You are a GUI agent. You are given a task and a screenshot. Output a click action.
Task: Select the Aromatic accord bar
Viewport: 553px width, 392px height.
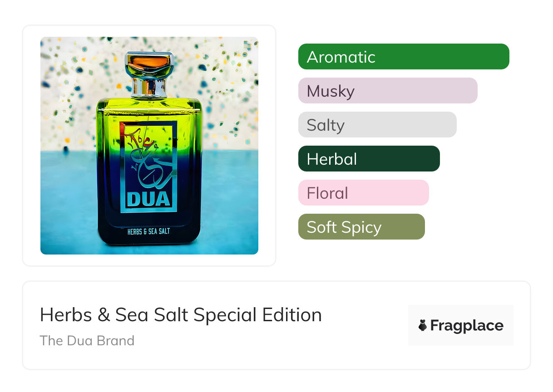click(404, 57)
